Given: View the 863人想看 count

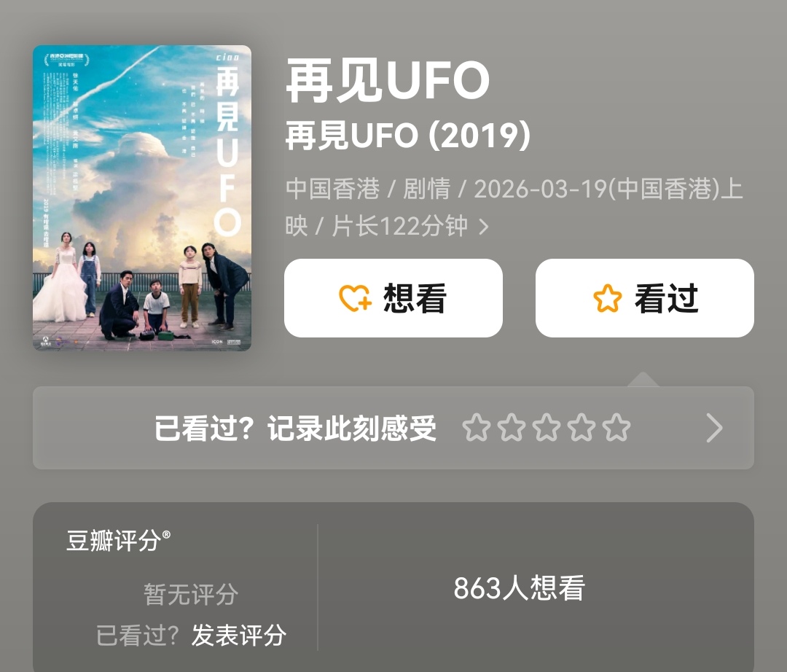Looking at the screenshot, I should click(x=519, y=588).
